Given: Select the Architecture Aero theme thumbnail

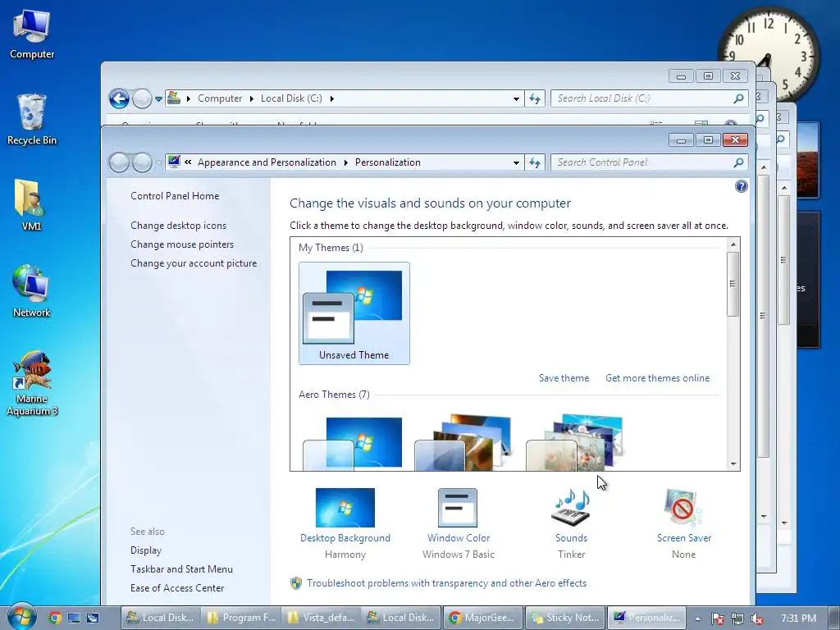Looking at the screenshot, I should 464,442.
